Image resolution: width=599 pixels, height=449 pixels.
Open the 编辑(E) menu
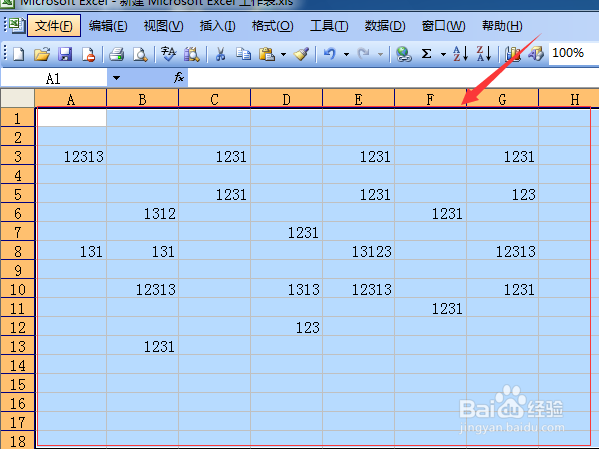108,26
